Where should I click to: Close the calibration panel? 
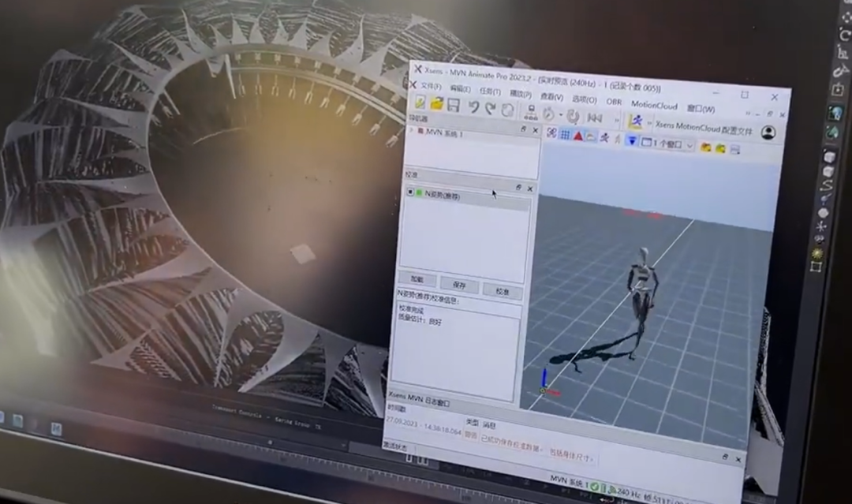click(530, 189)
